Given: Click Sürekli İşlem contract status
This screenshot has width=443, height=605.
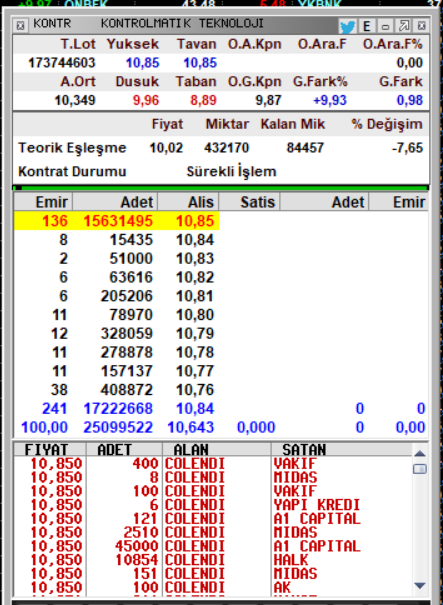Looking at the screenshot, I should click(x=232, y=171).
